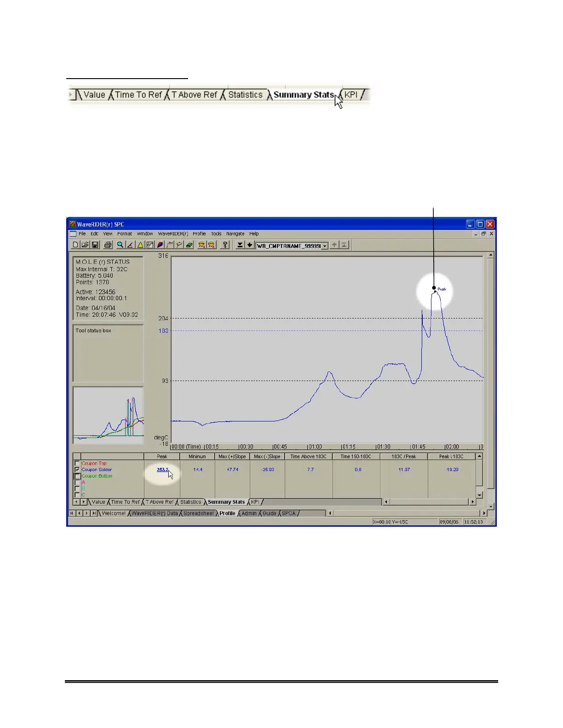Click the first yellow figure wizard icon

201,245
